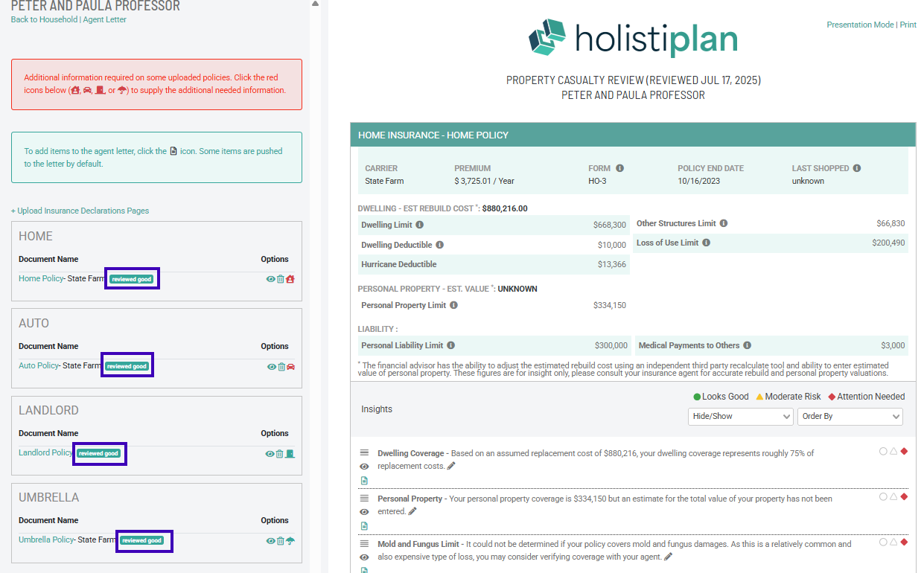
Task: Toggle visibility eye for Mold and Fungus insight
Action: click(365, 557)
